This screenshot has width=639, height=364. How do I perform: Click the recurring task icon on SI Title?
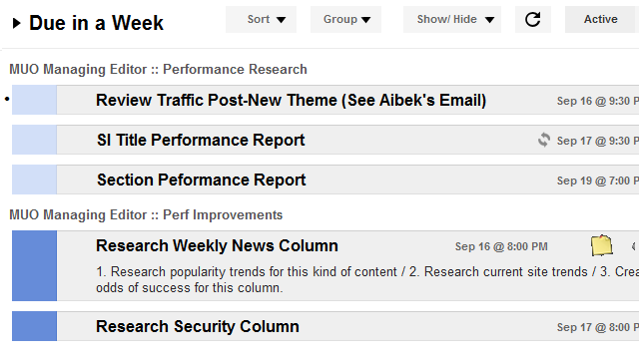pyautogui.click(x=543, y=140)
